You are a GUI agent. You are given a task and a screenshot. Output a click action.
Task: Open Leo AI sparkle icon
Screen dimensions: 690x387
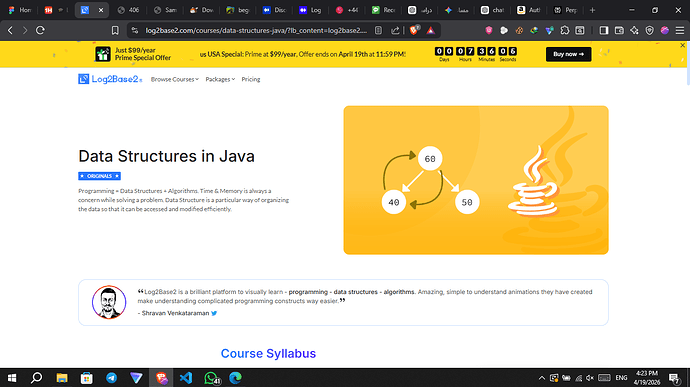coord(634,30)
